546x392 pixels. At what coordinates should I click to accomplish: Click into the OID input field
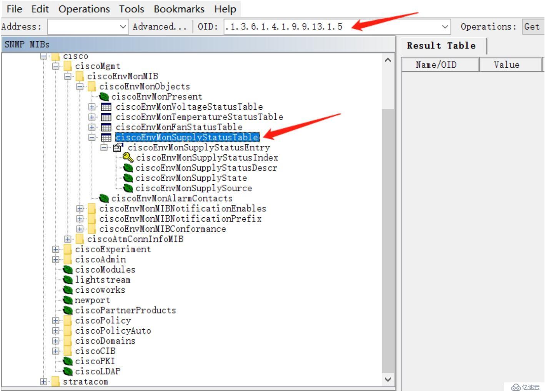pyautogui.click(x=332, y=27)
